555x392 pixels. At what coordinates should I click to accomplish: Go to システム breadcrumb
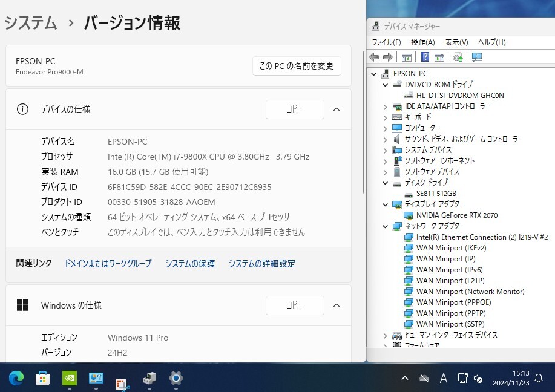coord(31,23)
